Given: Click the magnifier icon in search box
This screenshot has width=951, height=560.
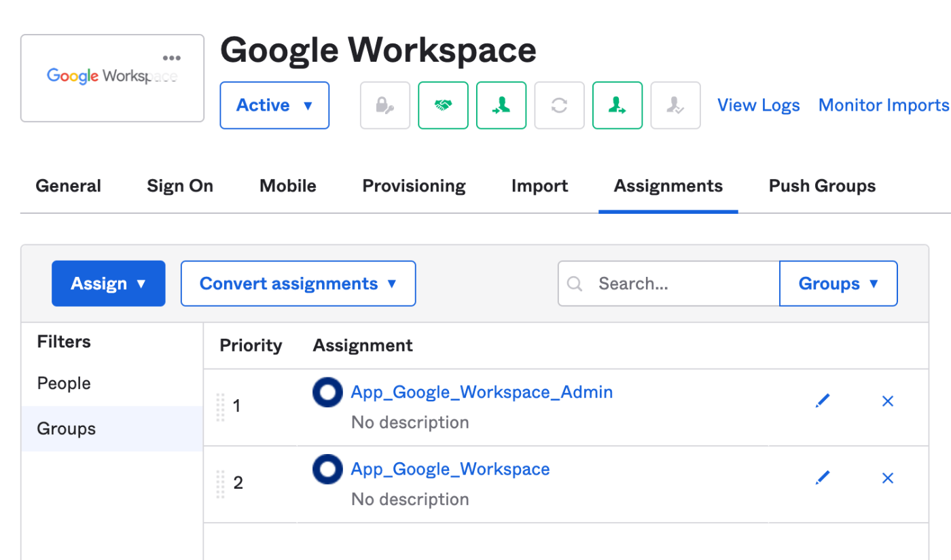Looking at the screenshot, I should pyautogui.click(x=575, y=284).
